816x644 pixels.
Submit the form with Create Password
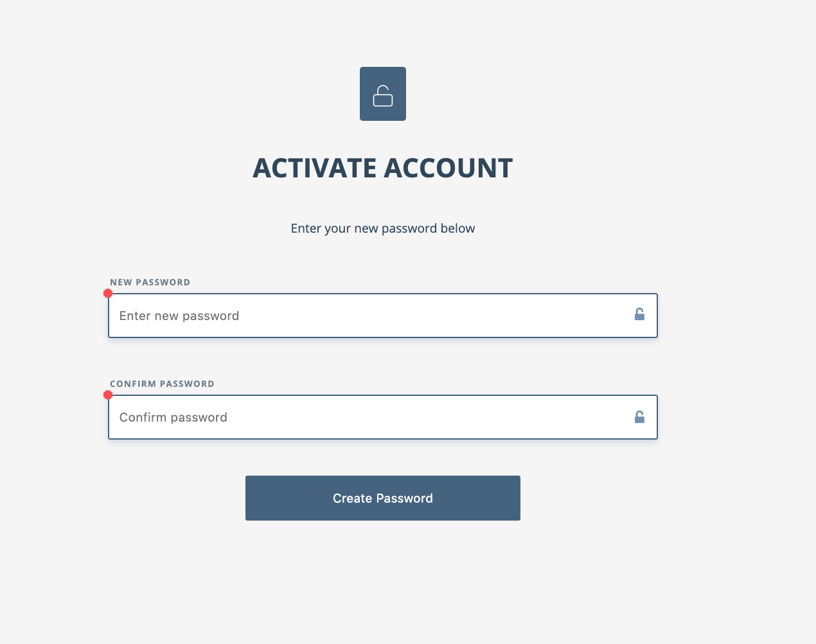(x=382, y=498)
